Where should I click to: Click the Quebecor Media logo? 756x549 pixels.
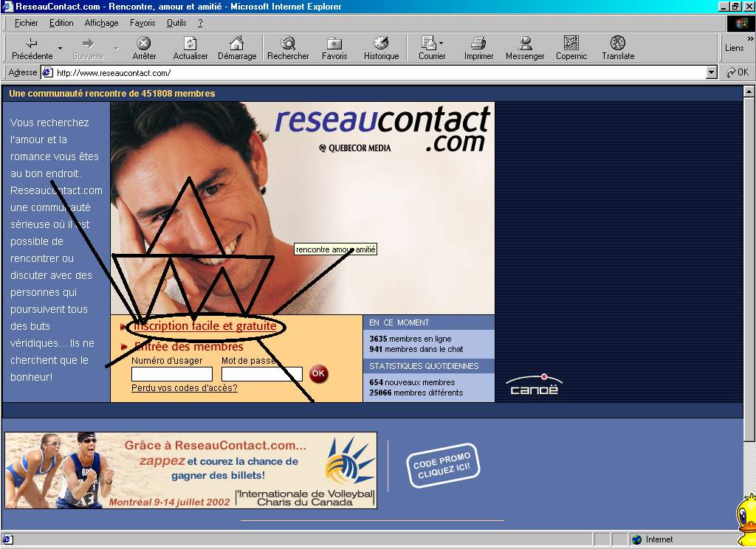click(x=355, y=148)
